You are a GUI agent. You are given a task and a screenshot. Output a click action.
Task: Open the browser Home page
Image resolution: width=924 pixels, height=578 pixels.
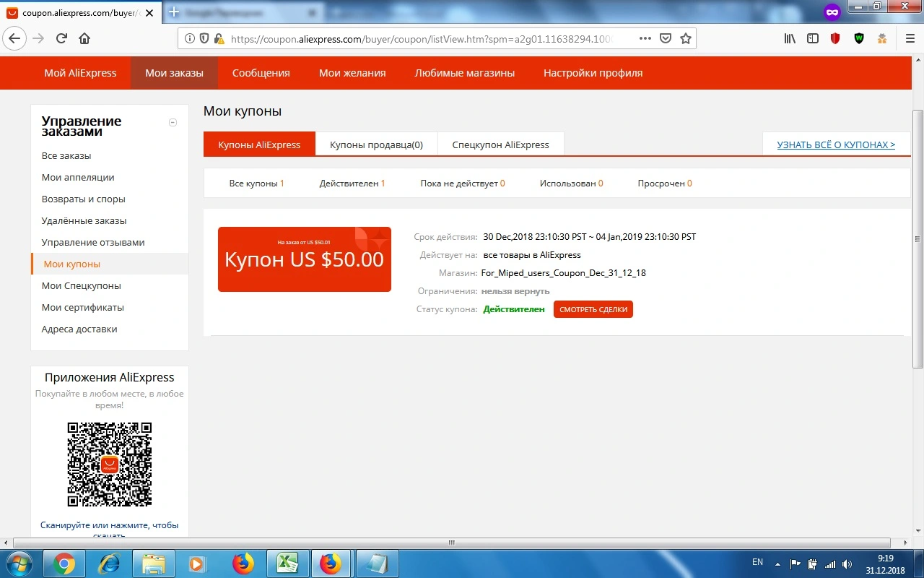click(x=84, y=39)
